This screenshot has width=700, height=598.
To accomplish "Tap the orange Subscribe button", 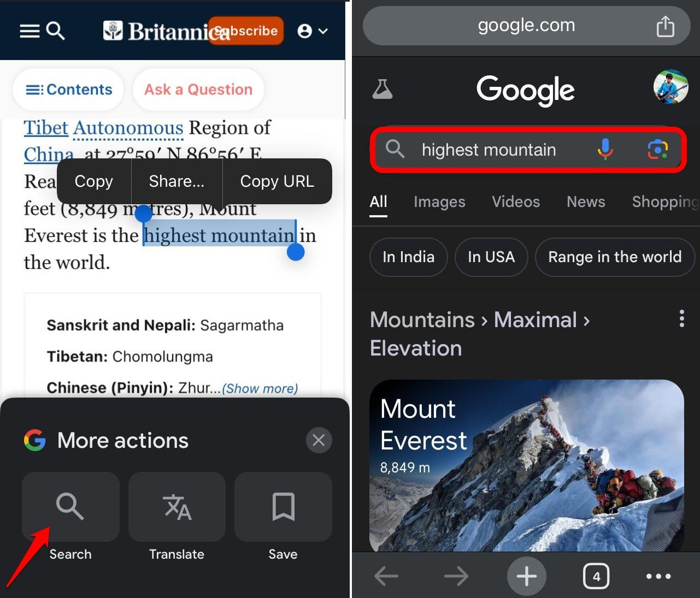I will [x=246, y=31].
